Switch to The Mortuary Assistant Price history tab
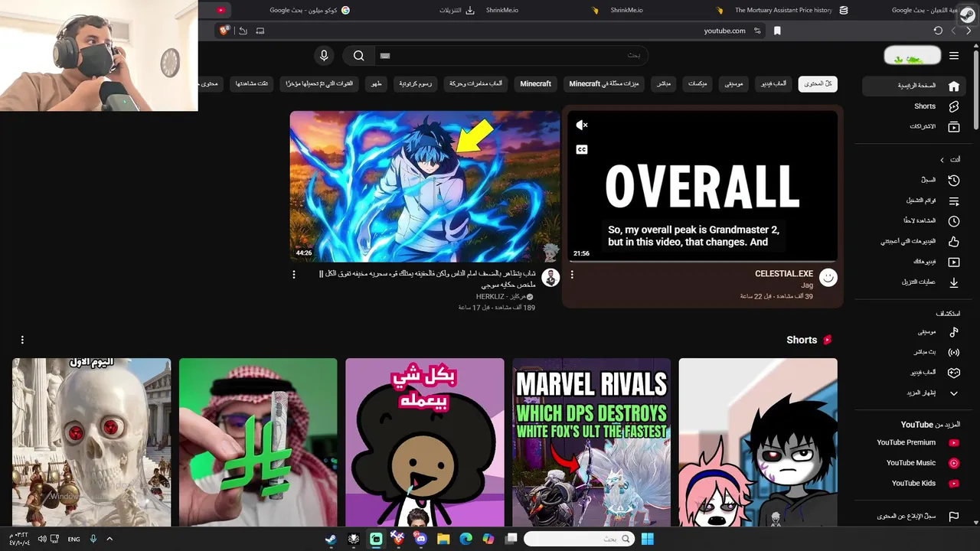 pos(791,10)
